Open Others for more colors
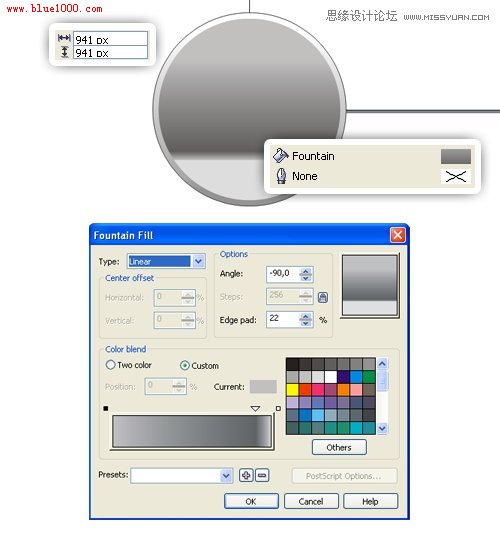The height and width of the screenshot is (541, 500). pos(339,447)
